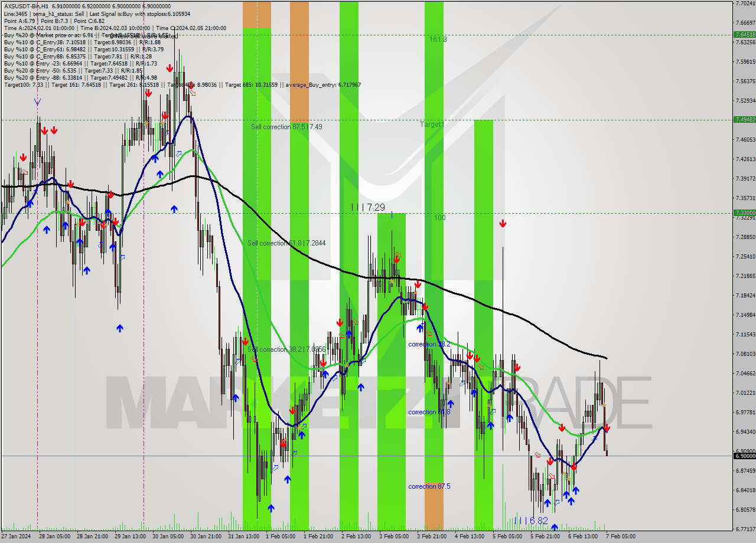Image resolution: width=756 pixels, height=543 pixels.
Task: Click the 'I I I 7.29' swing high label
Action: [x=369, y=207]
